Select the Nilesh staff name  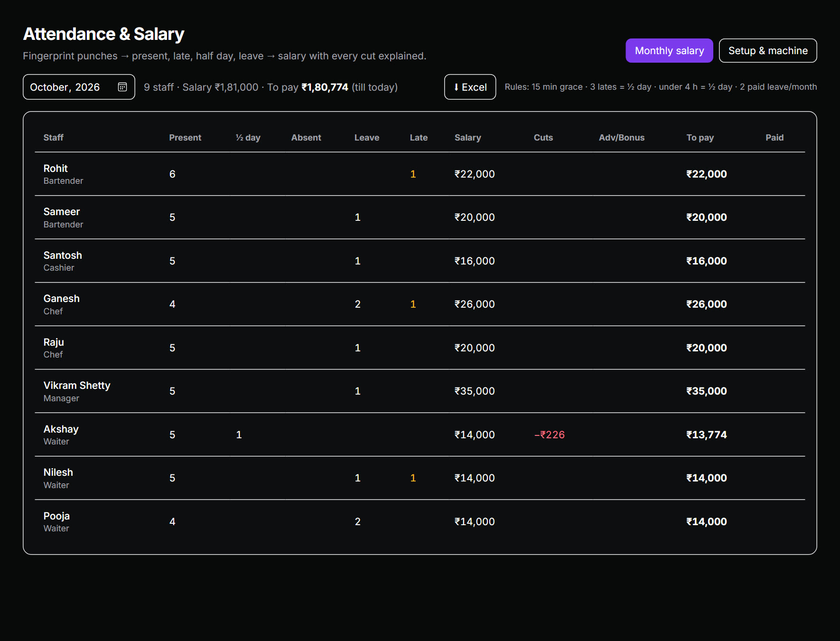(58, 472)
